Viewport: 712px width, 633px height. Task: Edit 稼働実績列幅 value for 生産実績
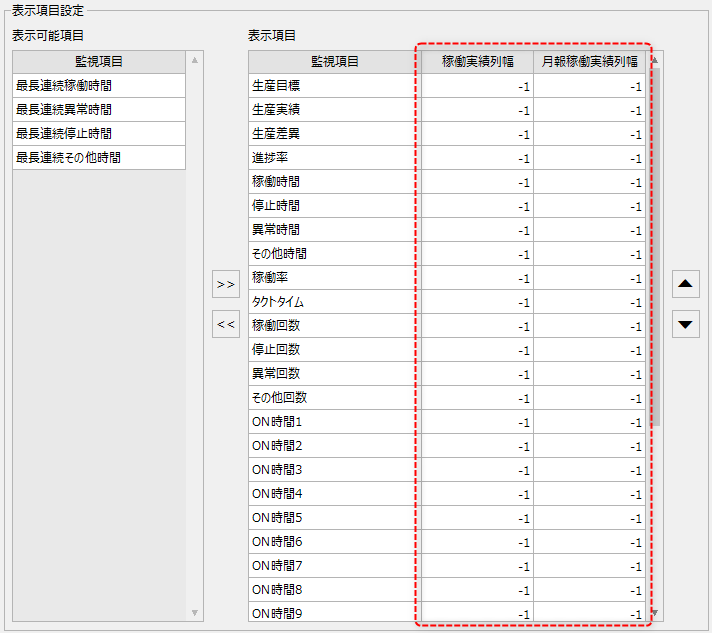477,109
